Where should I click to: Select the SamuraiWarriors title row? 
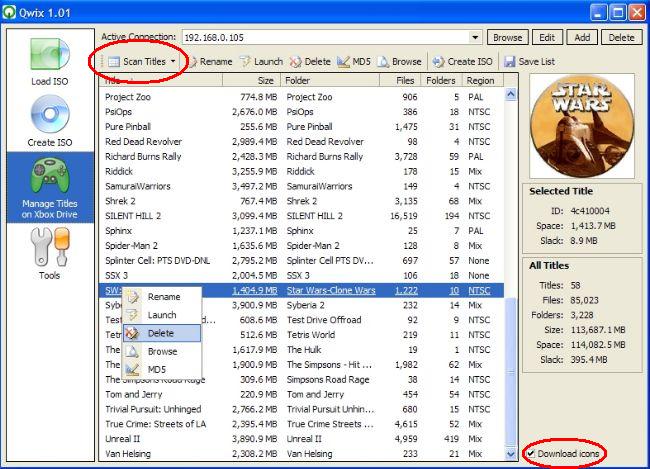tap(301, 187)
